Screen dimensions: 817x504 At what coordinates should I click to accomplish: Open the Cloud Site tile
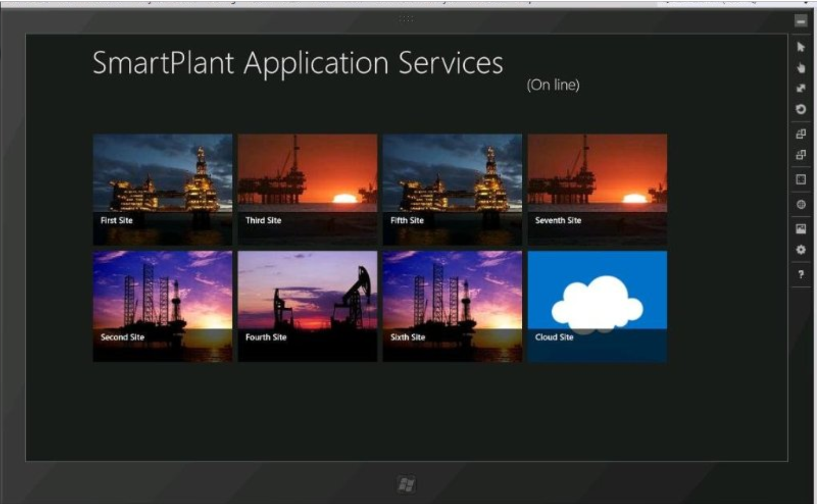point(597,307)
